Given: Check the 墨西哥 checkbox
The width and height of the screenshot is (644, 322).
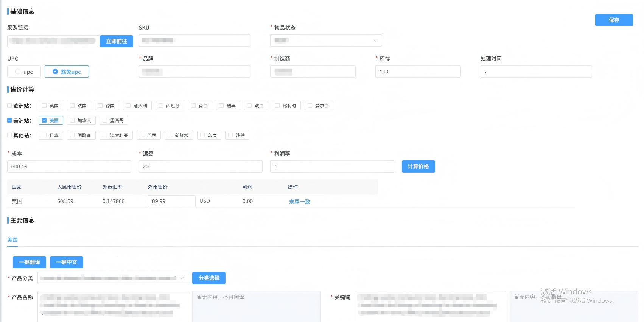Looking at the screenshot, I should click(x=105, y=121).
